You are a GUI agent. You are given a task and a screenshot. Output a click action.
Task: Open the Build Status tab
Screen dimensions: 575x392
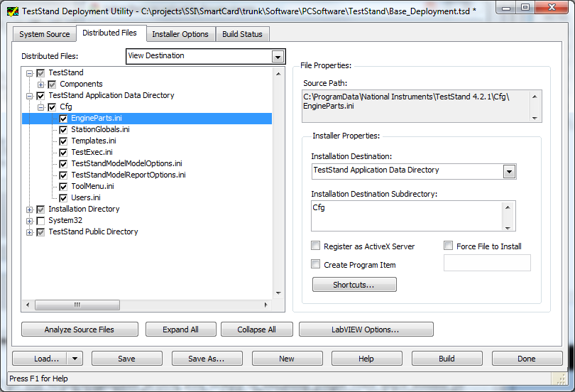(242, 34)
